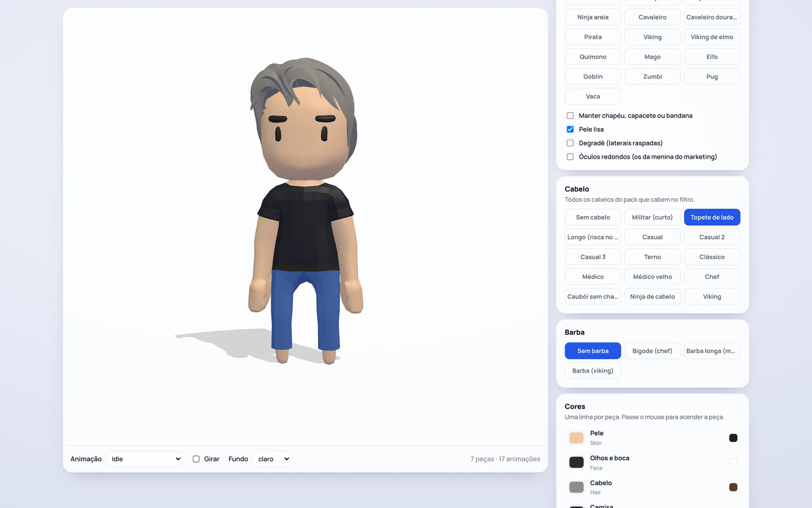Select Ninja de cabelo hairstyle
Screen dimensions: 812x508
(x=652, y=297)
